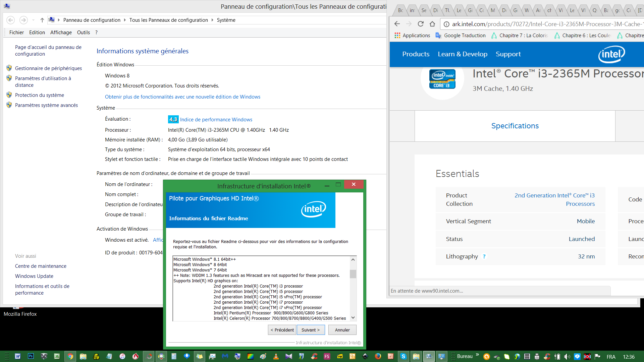Image resolution: width=644 pixels, height=362 pixels.
Task: Go up one level in Control Panel
Action: coord(42,20)
